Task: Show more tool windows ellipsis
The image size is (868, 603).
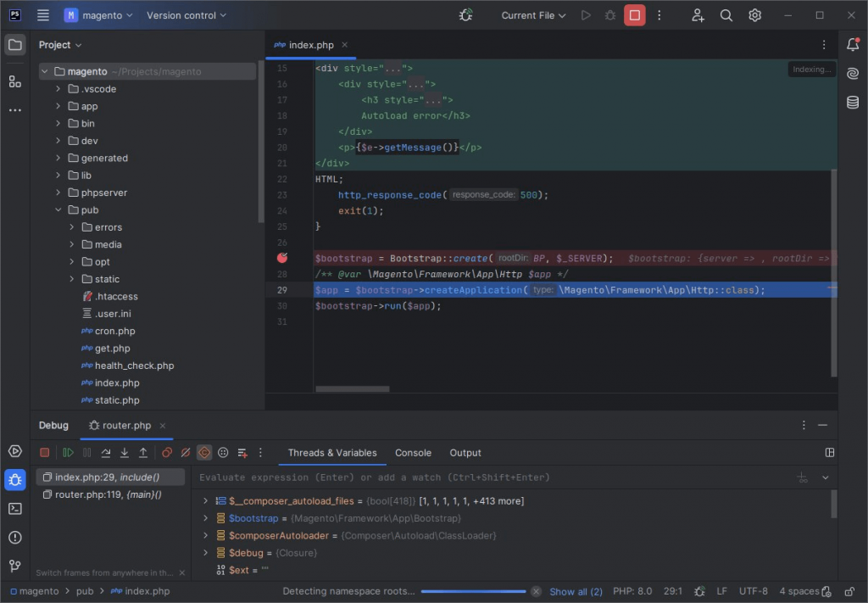Action: point(15,110)
